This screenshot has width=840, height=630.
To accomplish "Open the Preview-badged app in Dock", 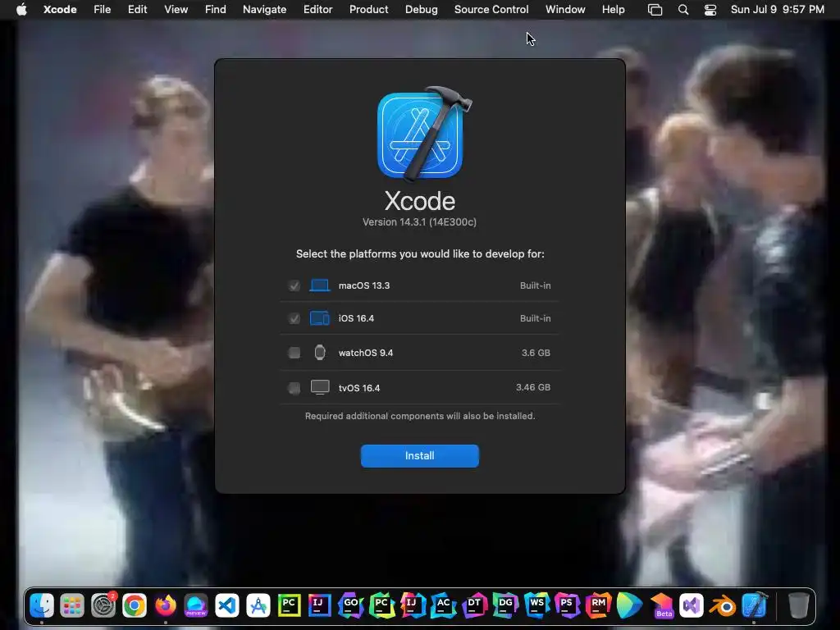I will (196, 605).
